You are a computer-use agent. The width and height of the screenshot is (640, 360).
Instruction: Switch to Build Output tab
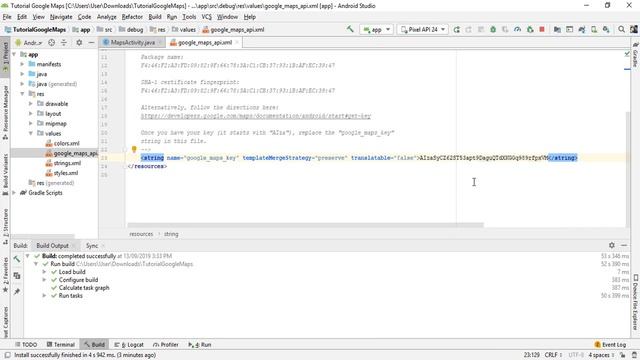52,245
